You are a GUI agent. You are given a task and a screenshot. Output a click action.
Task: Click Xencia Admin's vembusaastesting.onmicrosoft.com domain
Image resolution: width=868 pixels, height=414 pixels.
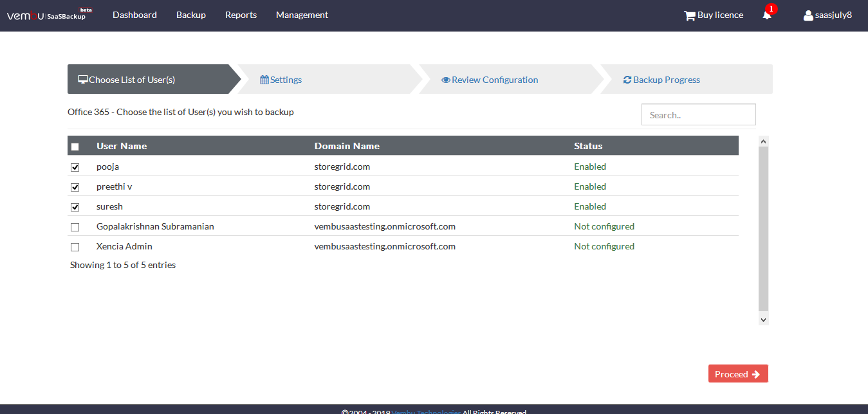(x=385, y=246)
